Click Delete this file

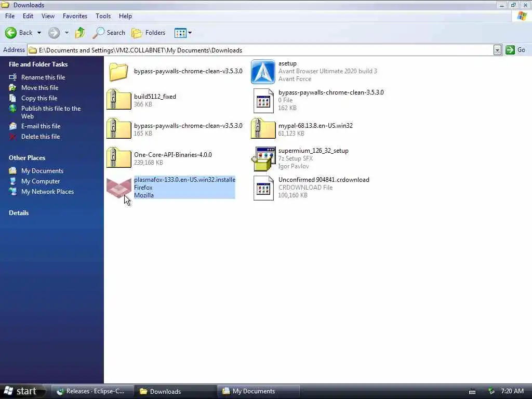pyautogui.click(x=41, y=137)
